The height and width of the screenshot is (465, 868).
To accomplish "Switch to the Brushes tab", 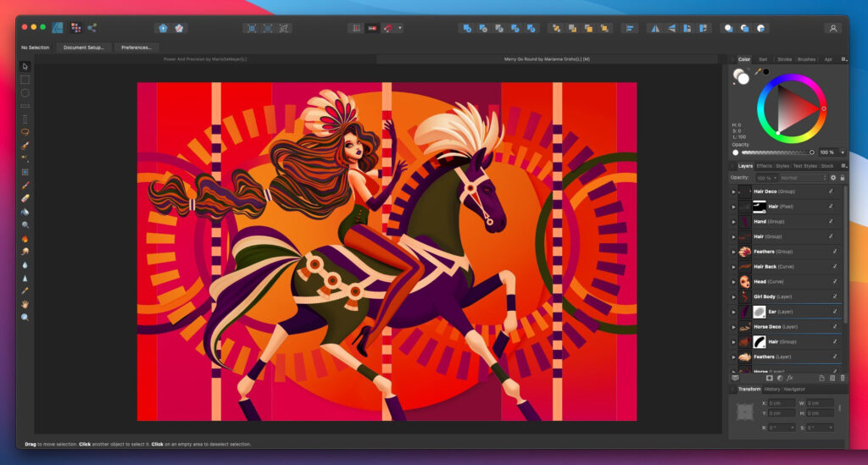I will [806, 59].
